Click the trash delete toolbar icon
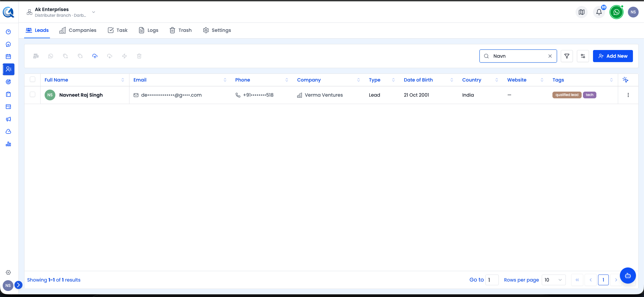The height and width of the screenshot is (297, 644). click(139, 56)
